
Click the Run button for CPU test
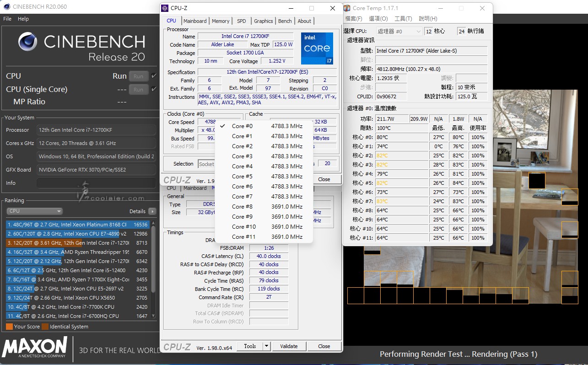tap(139, 76)
